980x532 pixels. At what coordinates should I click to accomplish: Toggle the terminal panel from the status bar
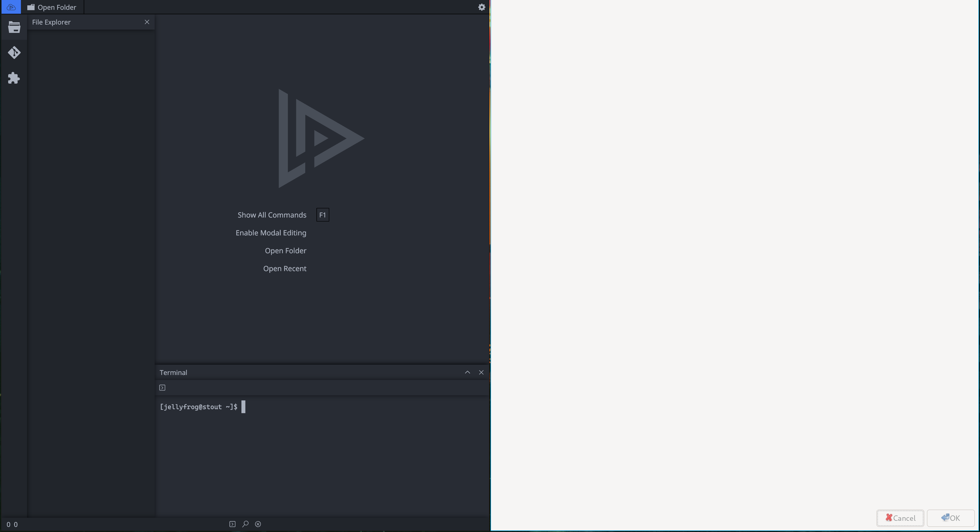(232, 524)
